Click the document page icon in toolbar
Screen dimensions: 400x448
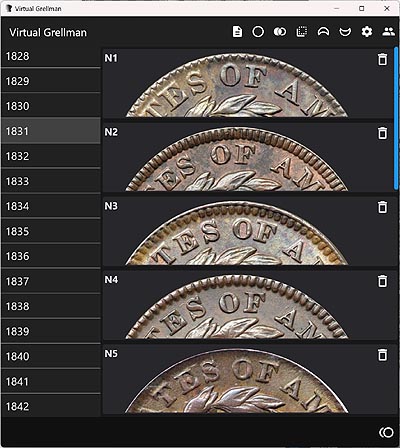[x=237, y=32]
